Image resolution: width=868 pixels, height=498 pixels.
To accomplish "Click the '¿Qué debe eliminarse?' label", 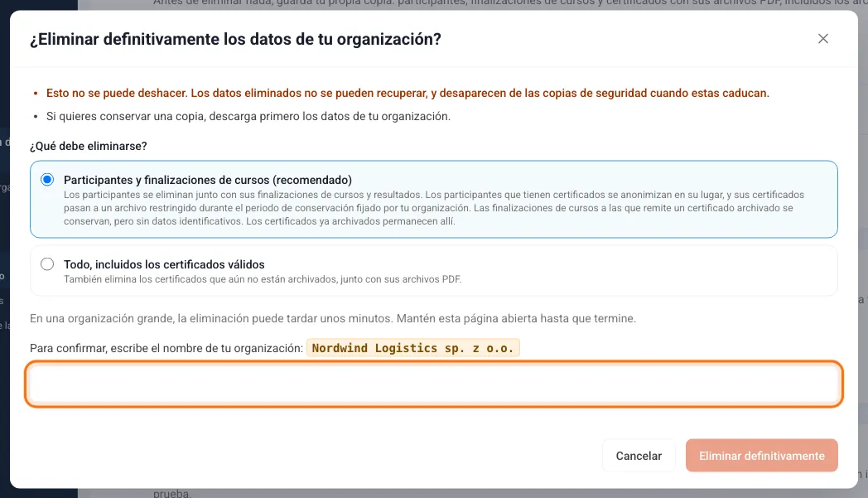I will click(x=89, y=146).
